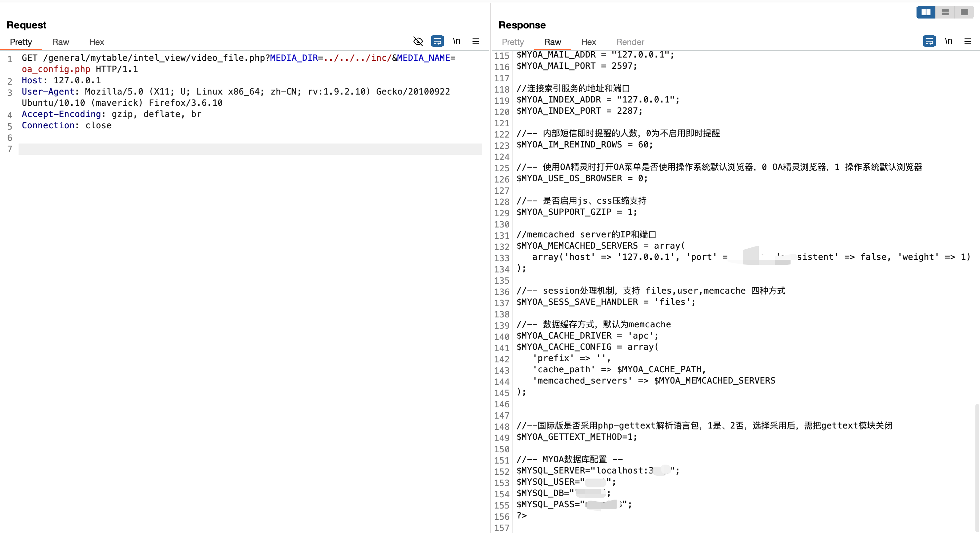Click $MYOA_IM_REMIND_ROWS = 60 line

[x=585, y=144]
